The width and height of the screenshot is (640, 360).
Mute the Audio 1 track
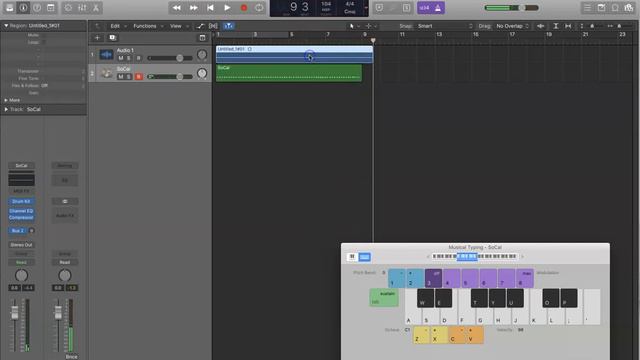coord(120,58)
